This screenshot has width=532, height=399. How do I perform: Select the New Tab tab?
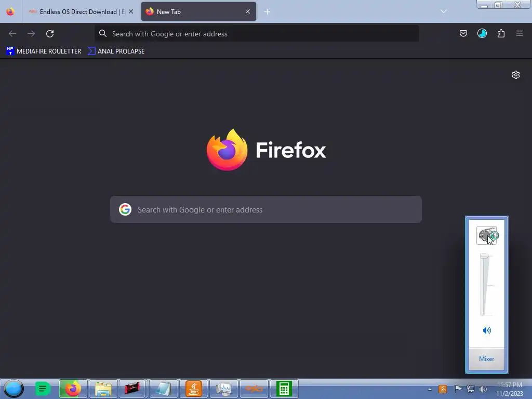click(x=198, y=12)
